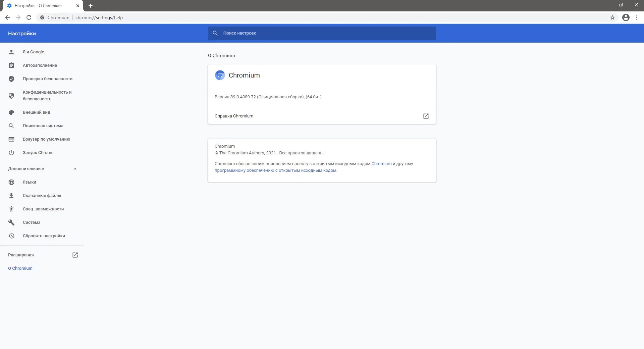644x349 pixels.
Task: Click the magnifier icon for Поисковая система
Action: tap(11, 126)
